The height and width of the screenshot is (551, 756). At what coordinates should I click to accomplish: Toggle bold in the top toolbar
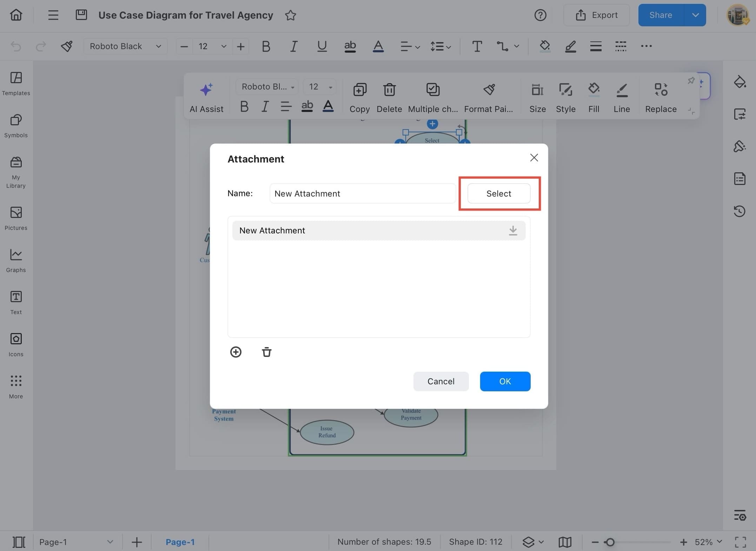pos(266,46)
